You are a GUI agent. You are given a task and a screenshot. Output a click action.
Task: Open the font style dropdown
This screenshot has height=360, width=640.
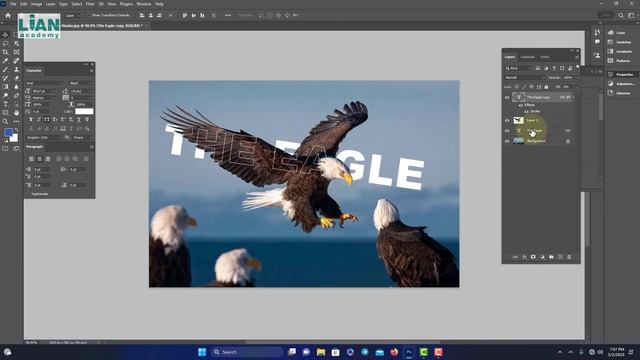[81, 83]
